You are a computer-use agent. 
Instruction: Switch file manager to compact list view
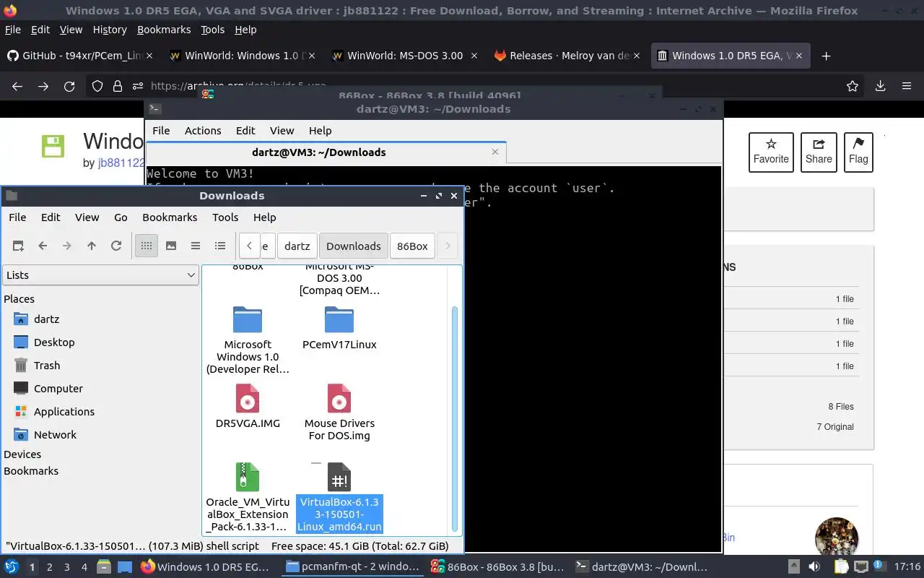196,246
